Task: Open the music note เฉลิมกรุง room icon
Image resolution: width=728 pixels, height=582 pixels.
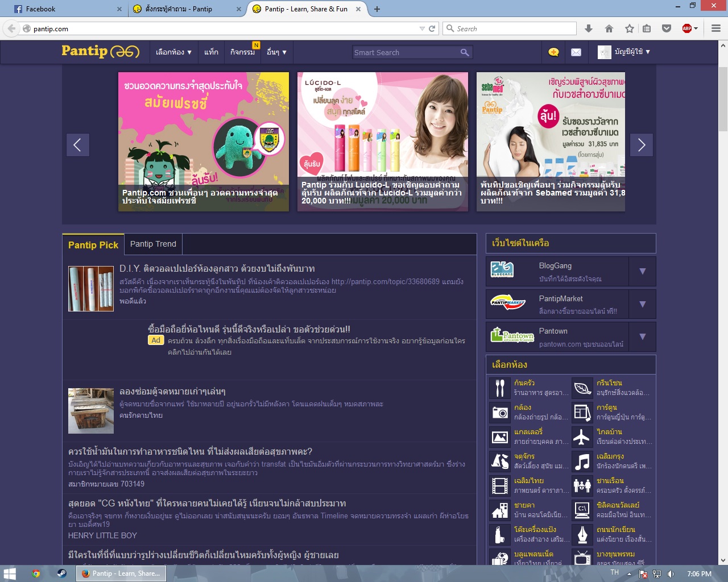Action: (x=582, y=462)
